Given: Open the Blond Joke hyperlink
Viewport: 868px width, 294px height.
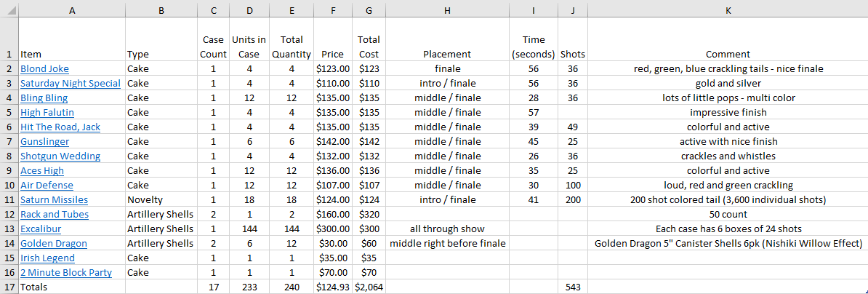Looking at the screenshot, I should (x=44, y=69).
